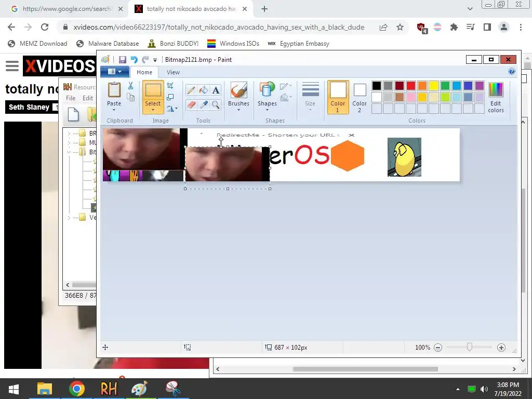Pick the green color swatch

(445, 86)
